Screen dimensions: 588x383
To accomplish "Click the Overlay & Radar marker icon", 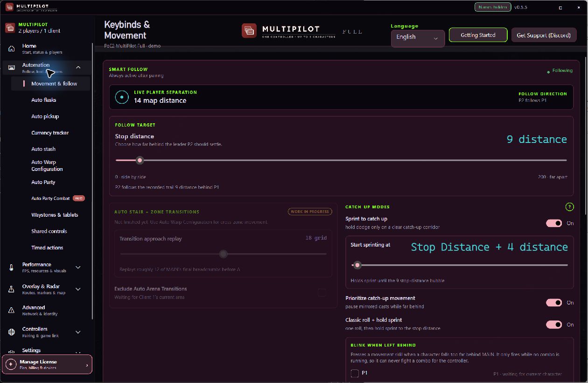I will 12,290.
